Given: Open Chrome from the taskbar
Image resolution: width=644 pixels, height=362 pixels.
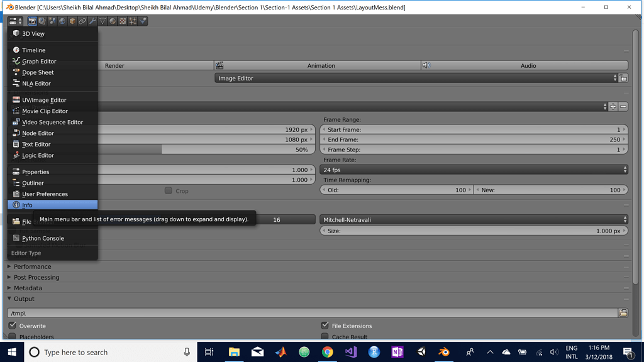Looking at the screenshot, I should tap(327, 352).
